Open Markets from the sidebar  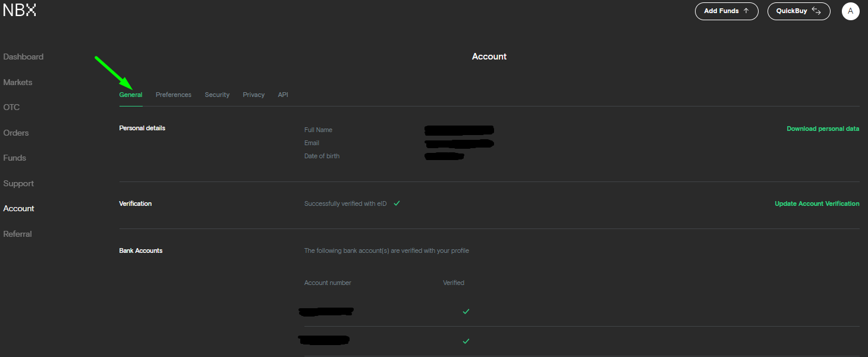click(x=18, y=82)
